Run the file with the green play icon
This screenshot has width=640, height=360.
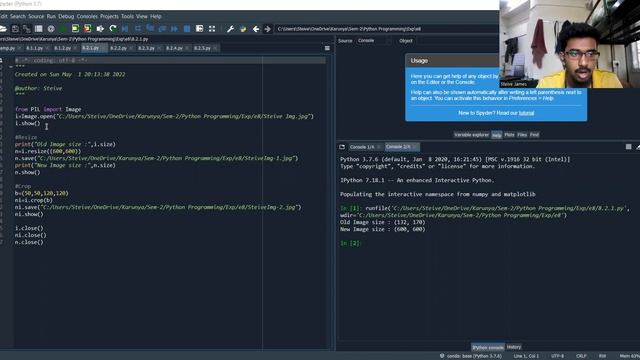tap(63, 29)
